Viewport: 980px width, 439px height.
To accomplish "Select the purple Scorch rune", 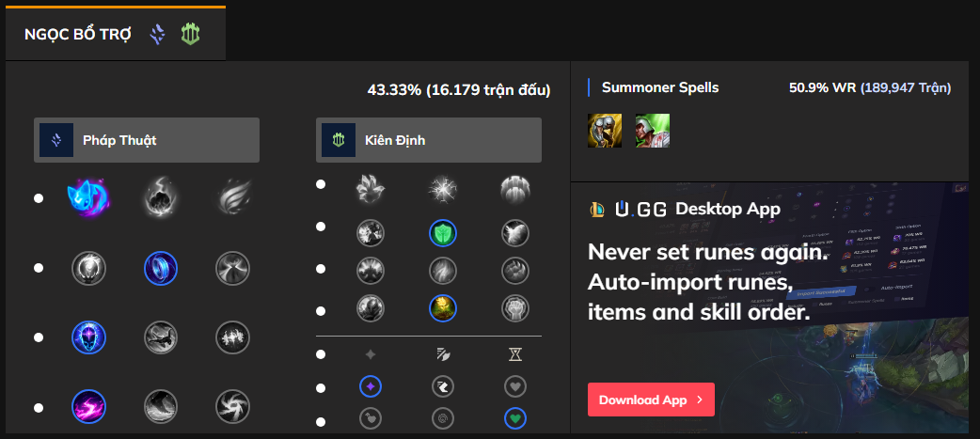I will pyautogui.click(x=88, y=406).
